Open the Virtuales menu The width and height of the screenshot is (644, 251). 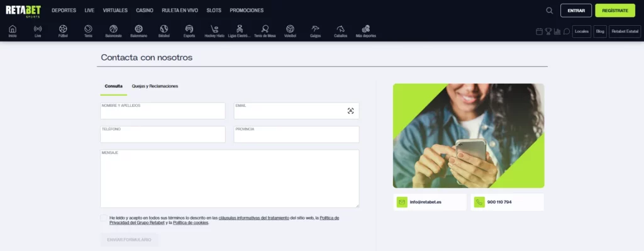tap(115, 11)
